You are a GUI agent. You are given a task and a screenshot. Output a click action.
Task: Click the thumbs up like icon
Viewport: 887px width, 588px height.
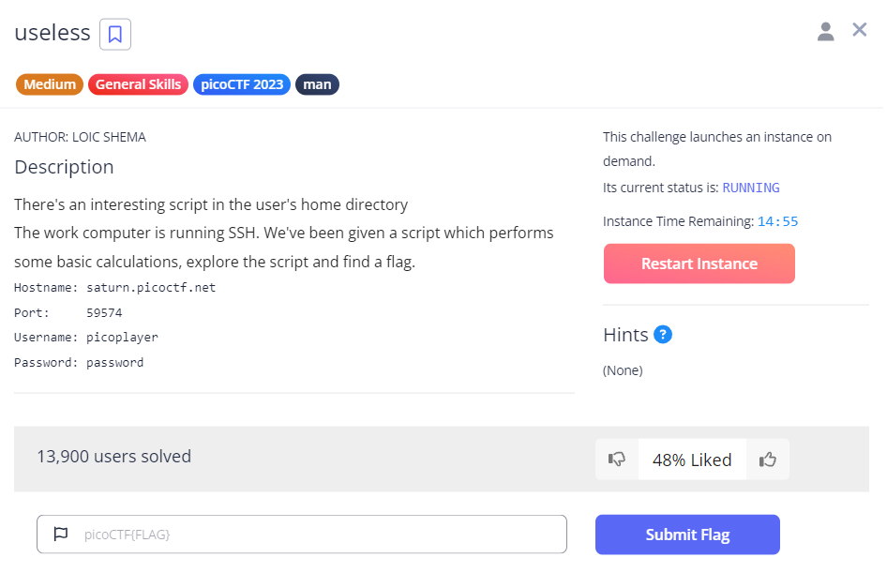coord(768,460)
